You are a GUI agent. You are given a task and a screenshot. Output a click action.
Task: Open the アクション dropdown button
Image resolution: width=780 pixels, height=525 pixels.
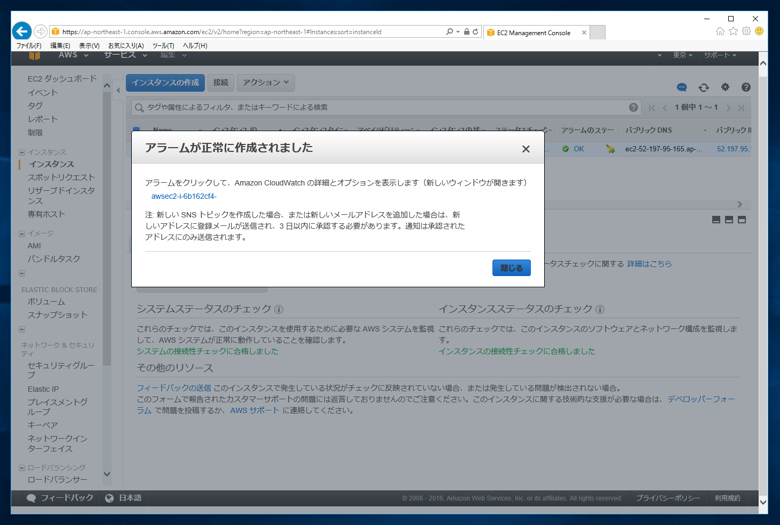(266, 83)
